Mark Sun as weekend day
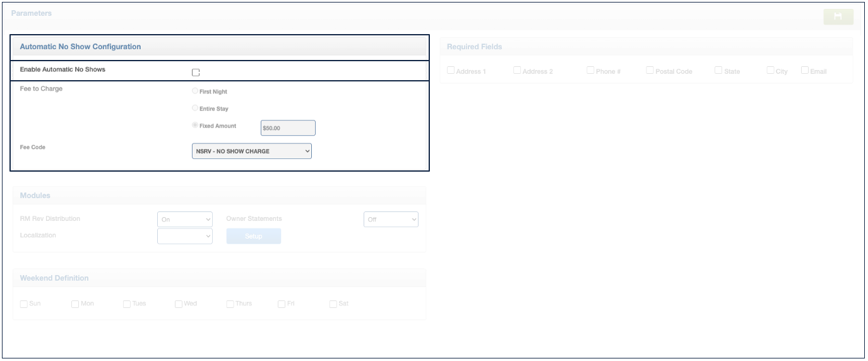 pos(24,304)
